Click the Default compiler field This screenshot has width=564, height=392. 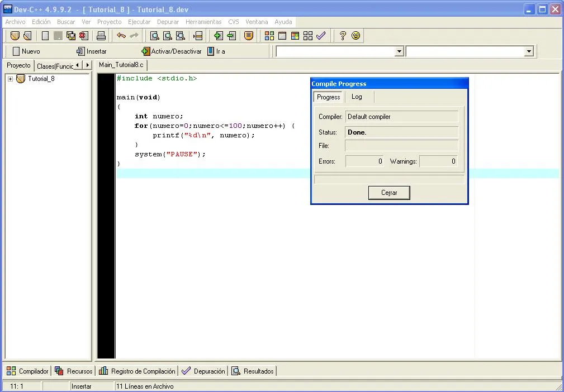tap(402, 116)
